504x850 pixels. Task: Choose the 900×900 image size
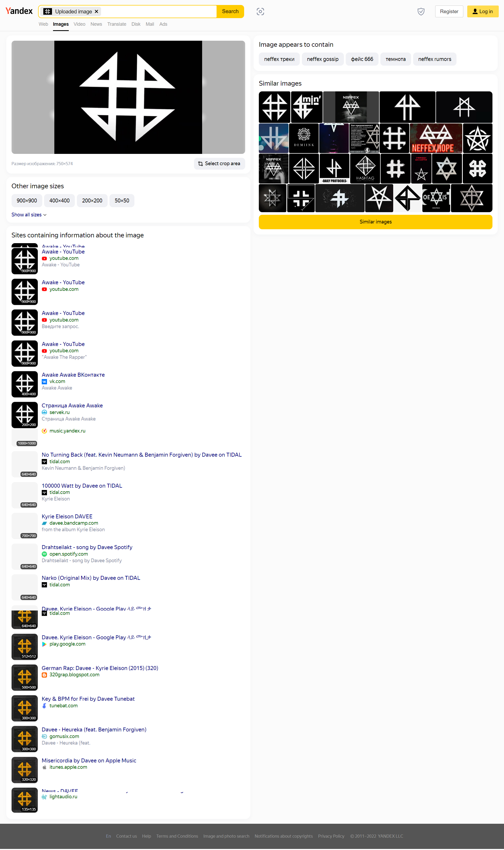pos(27,200)
